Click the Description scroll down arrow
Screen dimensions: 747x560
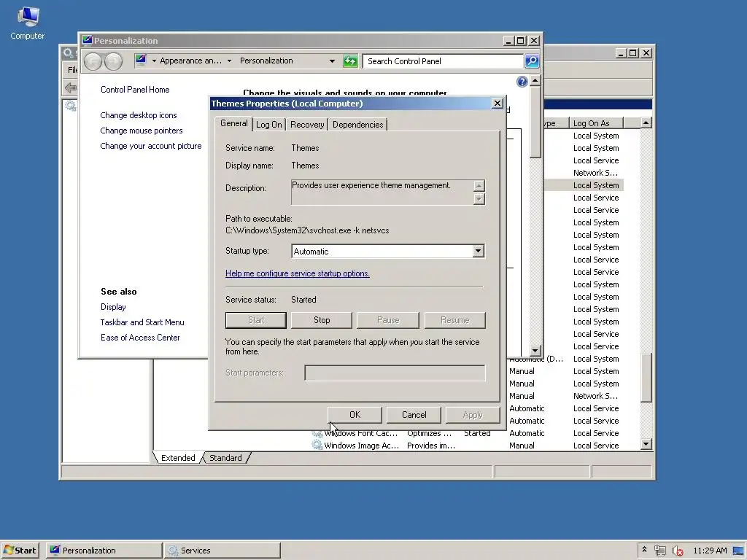pos(479,198)
